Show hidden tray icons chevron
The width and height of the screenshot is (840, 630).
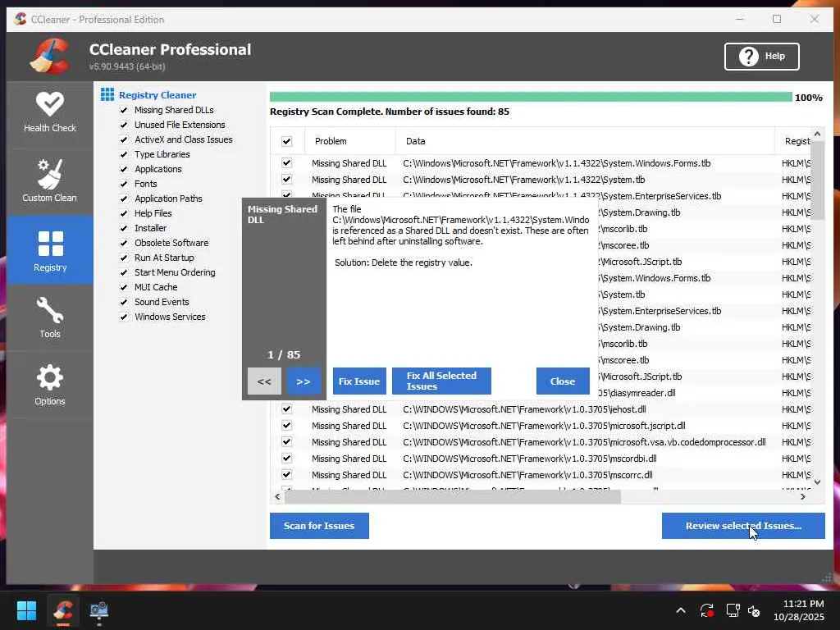[680, 610]
